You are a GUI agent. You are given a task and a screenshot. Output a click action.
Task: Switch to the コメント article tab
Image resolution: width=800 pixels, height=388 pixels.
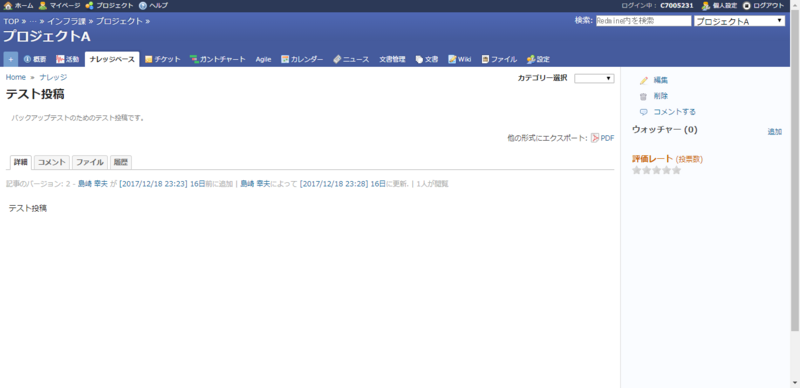pyautogui.click(x=52, y=162)
